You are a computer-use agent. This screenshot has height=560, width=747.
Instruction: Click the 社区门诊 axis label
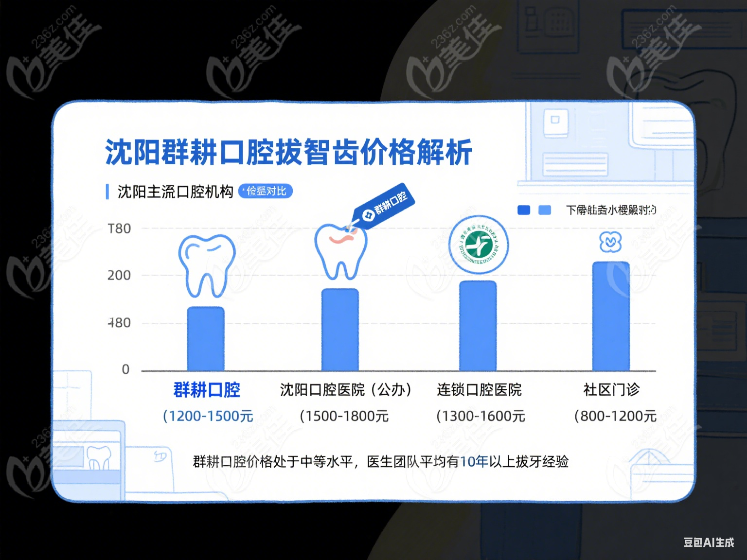click(612, 390)
